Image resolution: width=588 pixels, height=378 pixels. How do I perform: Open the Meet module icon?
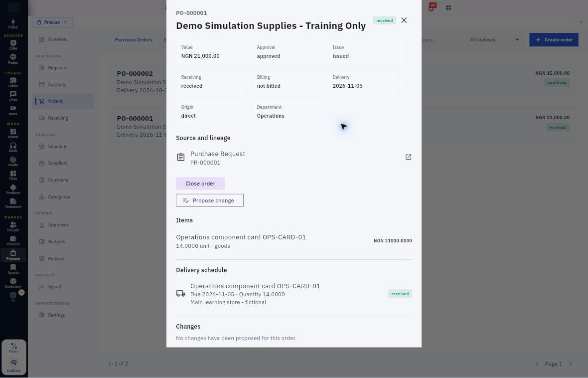click(13, 110)
